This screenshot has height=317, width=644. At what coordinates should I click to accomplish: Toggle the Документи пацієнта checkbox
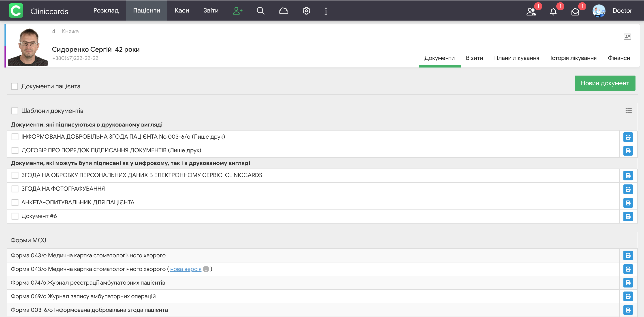coord(15,86)
